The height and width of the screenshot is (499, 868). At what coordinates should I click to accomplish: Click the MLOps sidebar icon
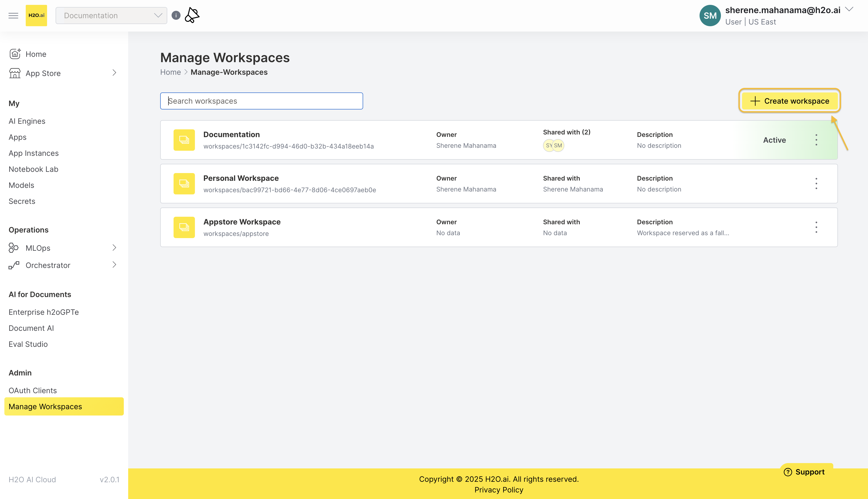pos(13,248)
